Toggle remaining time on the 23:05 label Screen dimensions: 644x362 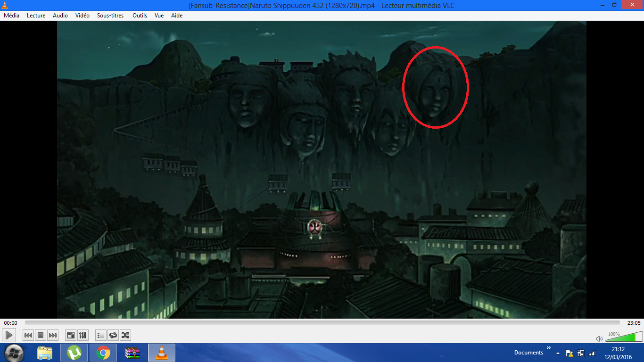click(x=634, y=323)
